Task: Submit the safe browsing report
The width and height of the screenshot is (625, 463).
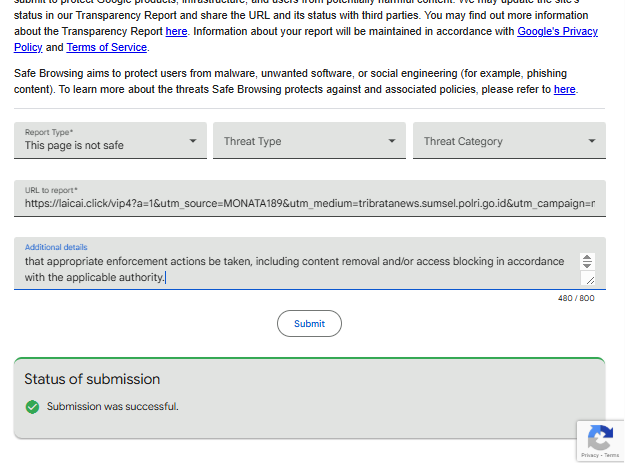Action: [309, 324]
